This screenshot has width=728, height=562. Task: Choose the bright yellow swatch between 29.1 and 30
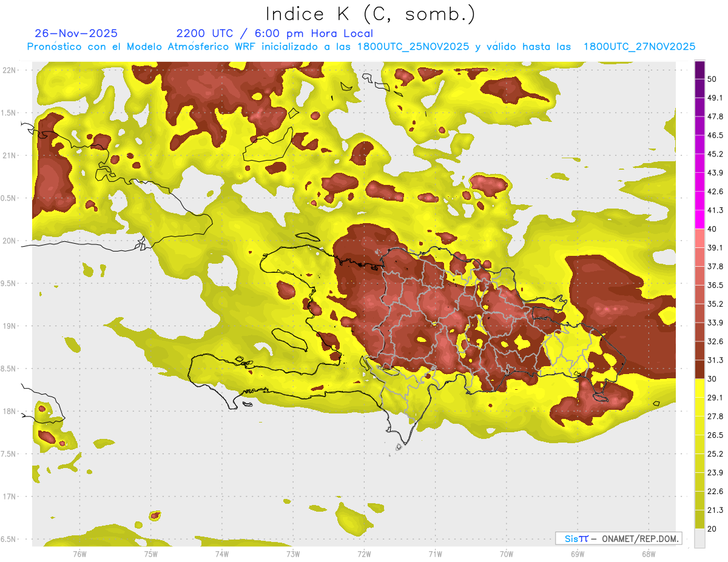700,388
